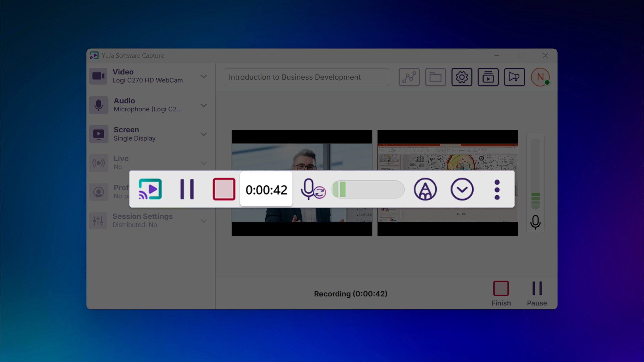Open the analytics graph icon
This screenshot has height=362, width=644.
(409, 77)
